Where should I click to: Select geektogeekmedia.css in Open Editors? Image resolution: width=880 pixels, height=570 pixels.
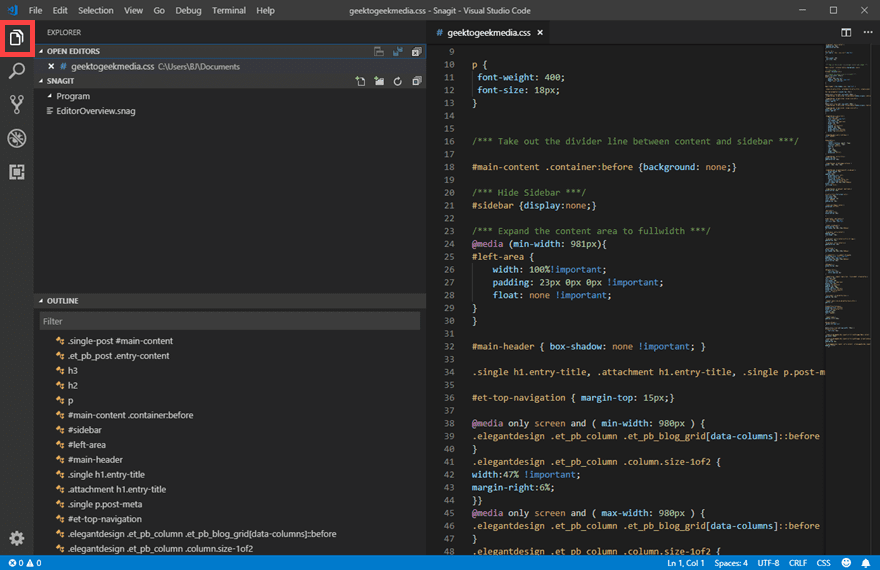[230, 66]
